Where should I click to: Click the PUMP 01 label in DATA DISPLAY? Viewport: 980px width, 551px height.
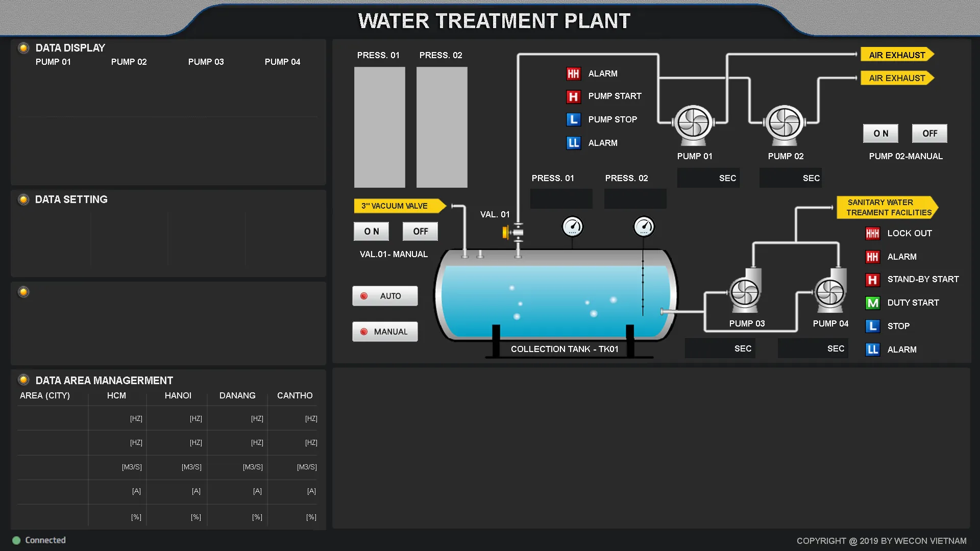[x=53, y=62]
